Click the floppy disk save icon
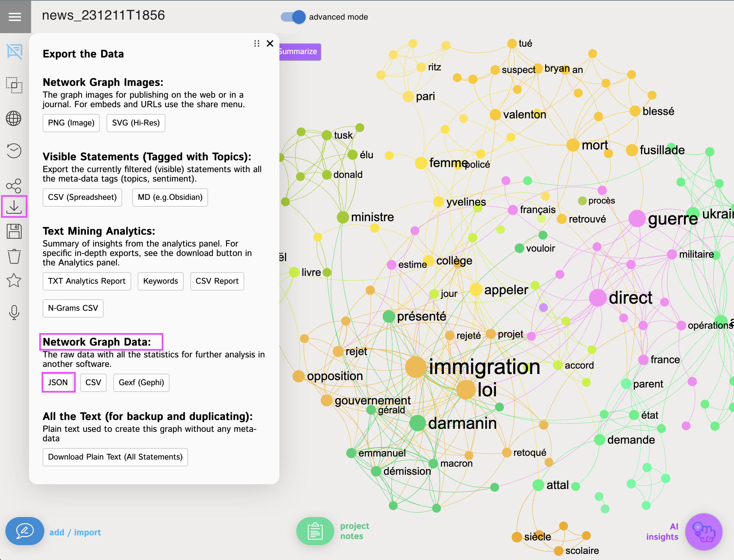Screen dimensions: 734x560 coord(14,231)
